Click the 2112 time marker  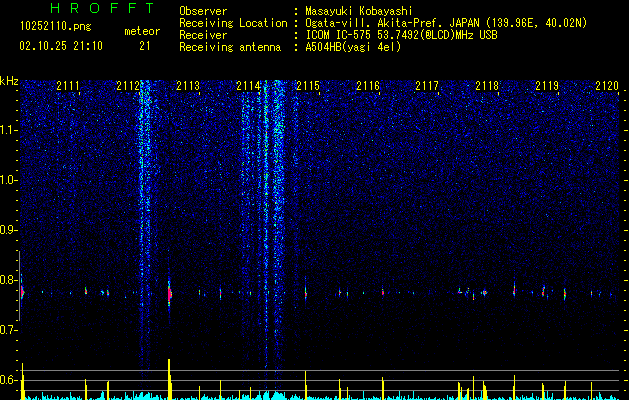128,86
